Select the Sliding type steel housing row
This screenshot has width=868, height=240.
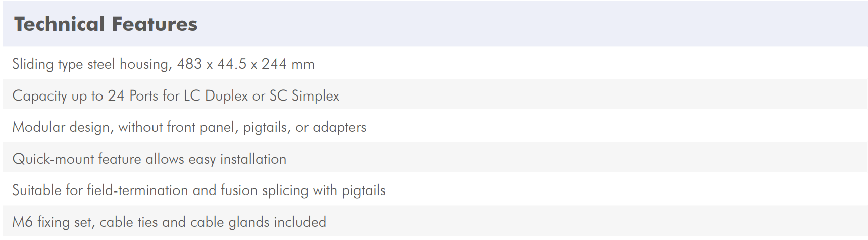[x=435, y=63]
